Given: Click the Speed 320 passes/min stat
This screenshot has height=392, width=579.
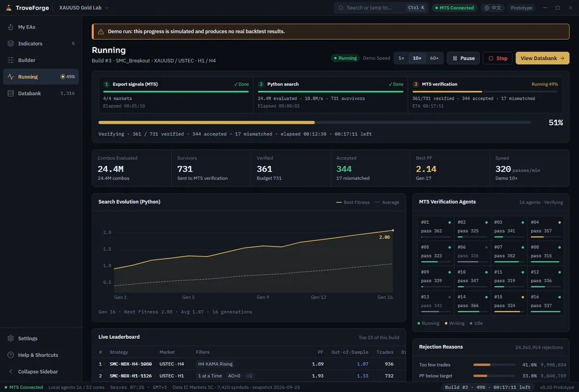Looking at the screenshot, I should click(529, 169).
